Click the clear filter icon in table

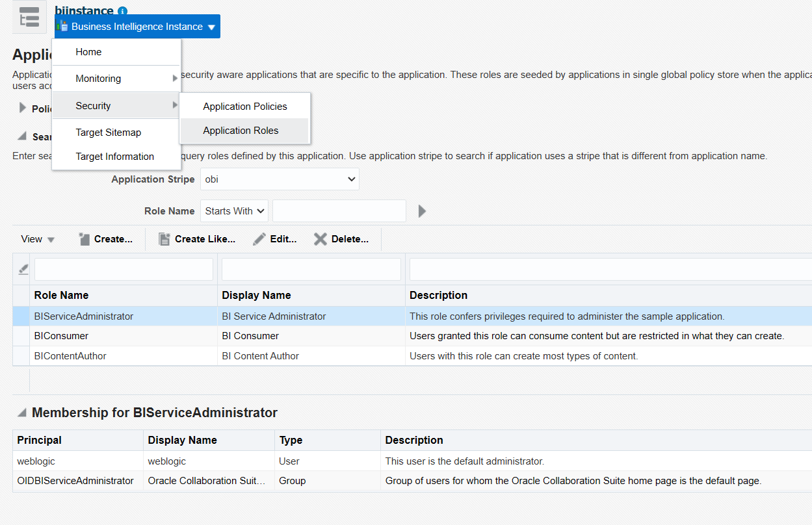(x=23, y=269)
